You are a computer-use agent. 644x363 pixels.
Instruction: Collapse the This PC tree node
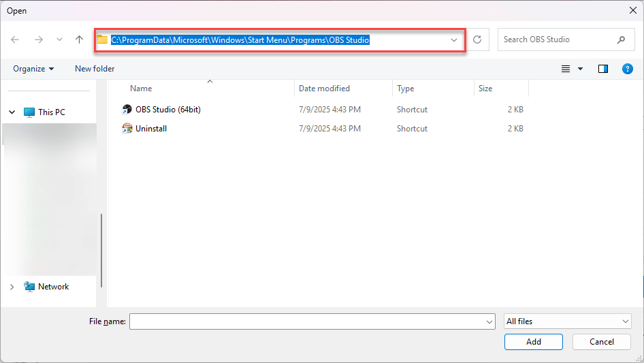tap(12, 112)
